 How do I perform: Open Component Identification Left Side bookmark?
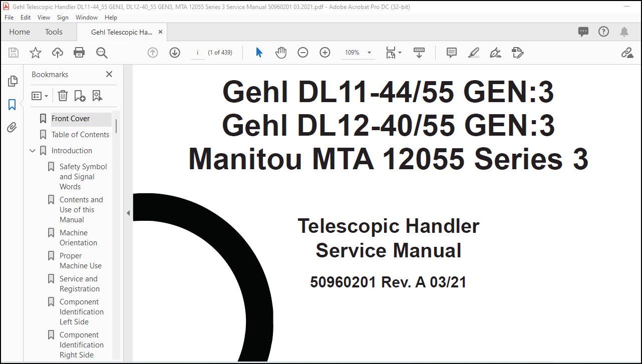pos(82,312)
